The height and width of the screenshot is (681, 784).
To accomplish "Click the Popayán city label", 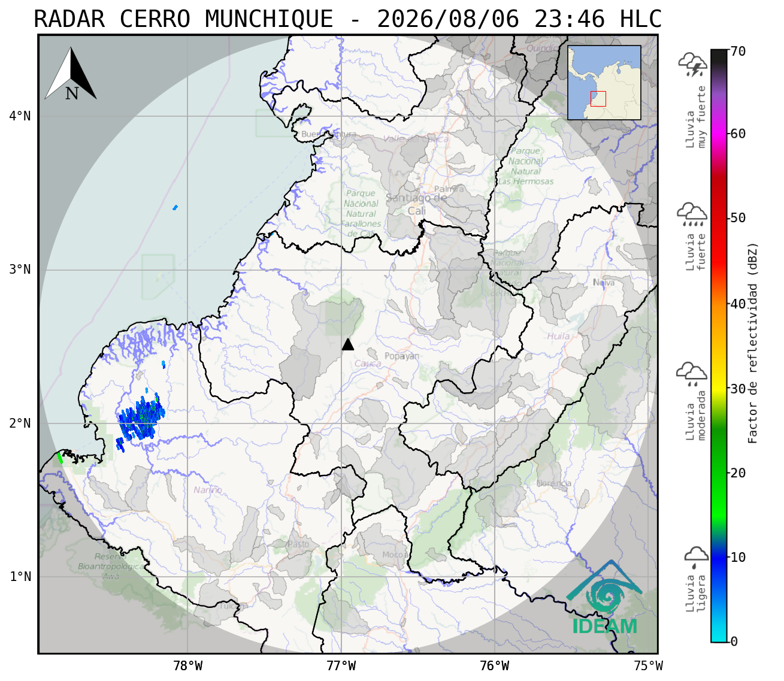I will (x=402, y=356).
